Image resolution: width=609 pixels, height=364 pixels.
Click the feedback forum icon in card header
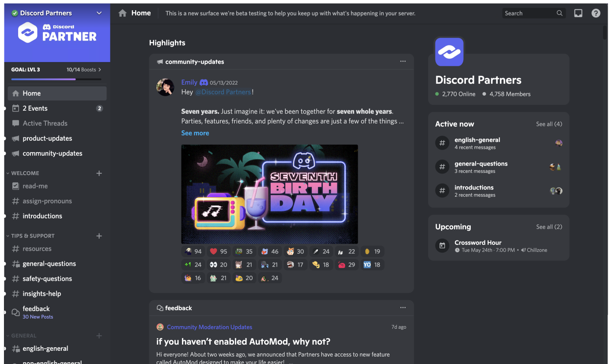pyautogui.click(x=160, y=308)
